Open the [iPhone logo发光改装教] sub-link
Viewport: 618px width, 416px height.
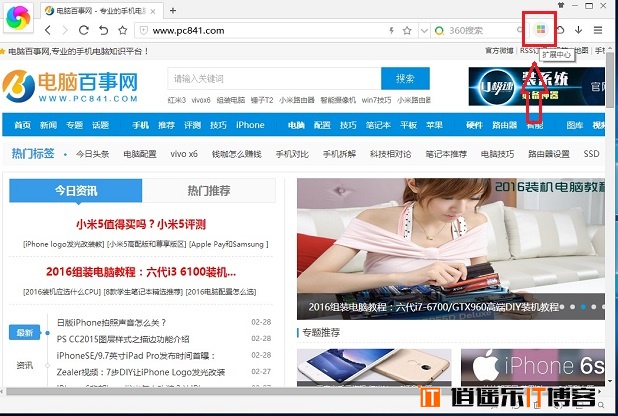click(64, 244)
